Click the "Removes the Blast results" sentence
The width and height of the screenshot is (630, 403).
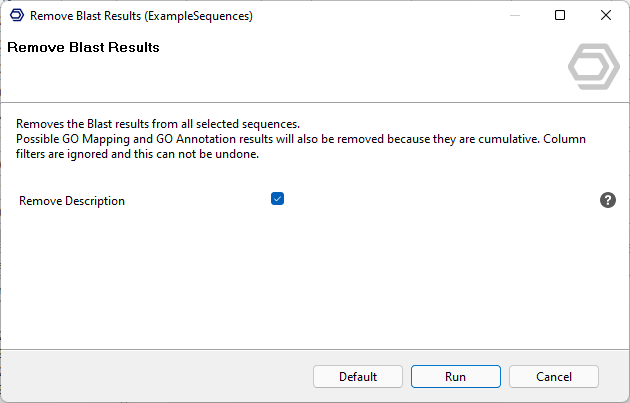(158, 123)
